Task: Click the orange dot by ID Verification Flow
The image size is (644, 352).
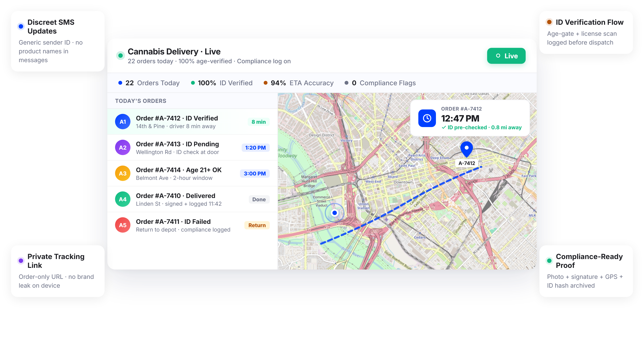Action: [x=549, y=22]
